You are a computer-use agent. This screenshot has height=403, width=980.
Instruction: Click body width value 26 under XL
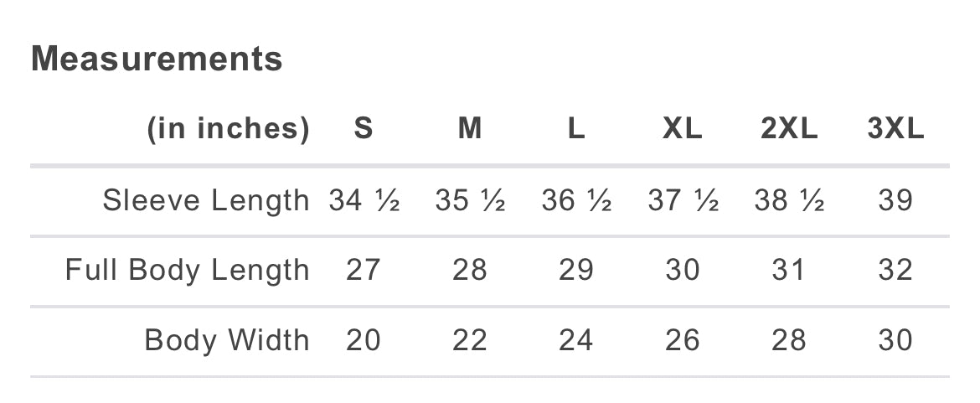pyautogui.click(x=683, y=340)
